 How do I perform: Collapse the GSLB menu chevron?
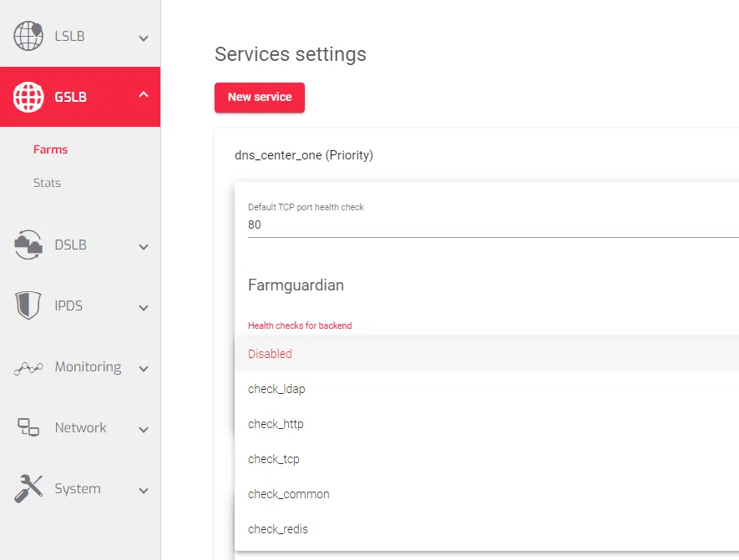144,95
